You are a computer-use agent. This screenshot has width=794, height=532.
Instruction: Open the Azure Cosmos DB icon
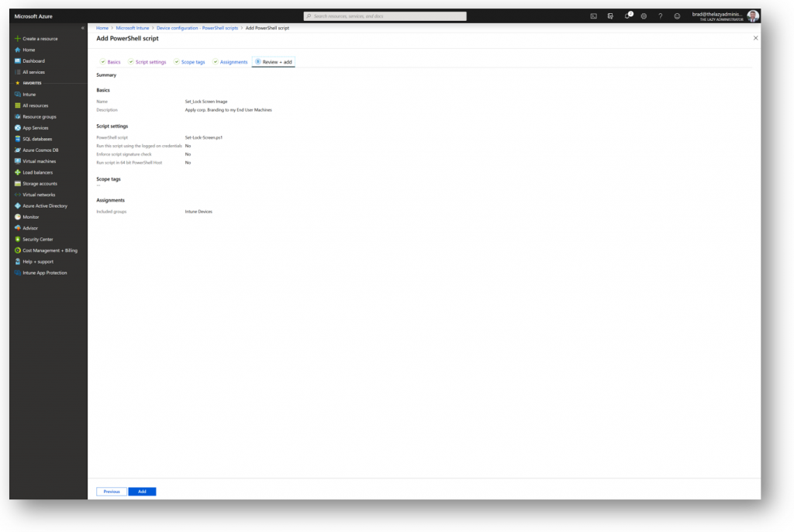point(18,150)
